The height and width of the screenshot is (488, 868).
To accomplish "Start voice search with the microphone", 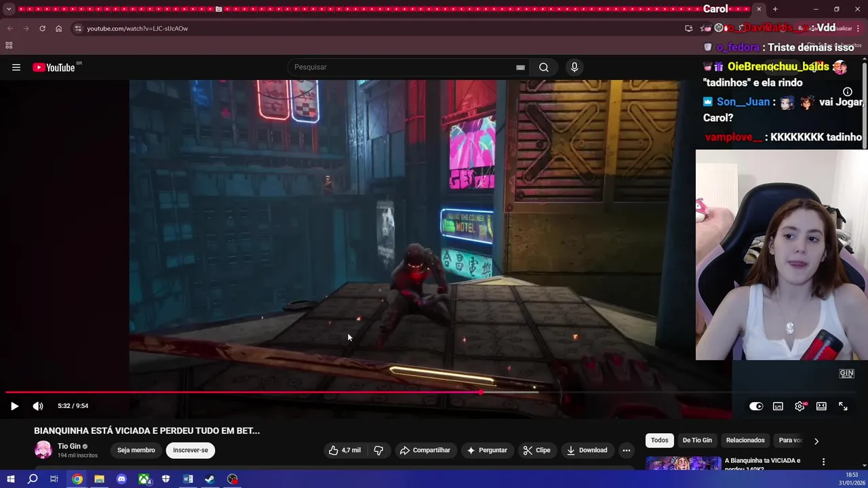I will [x=574, y=67].
